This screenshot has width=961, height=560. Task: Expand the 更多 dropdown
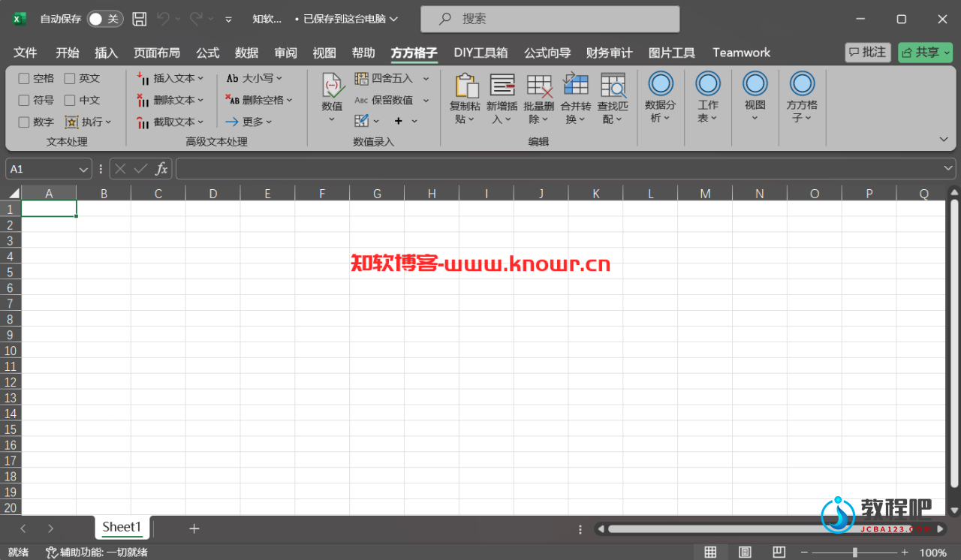pyautogui.click(x=249, y=122)
